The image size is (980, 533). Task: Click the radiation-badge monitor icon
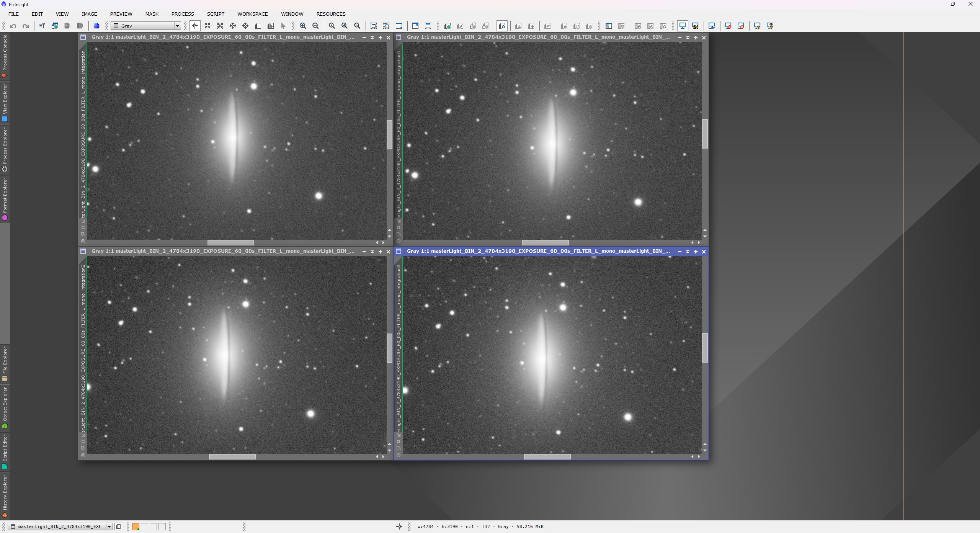coord(757,26)
